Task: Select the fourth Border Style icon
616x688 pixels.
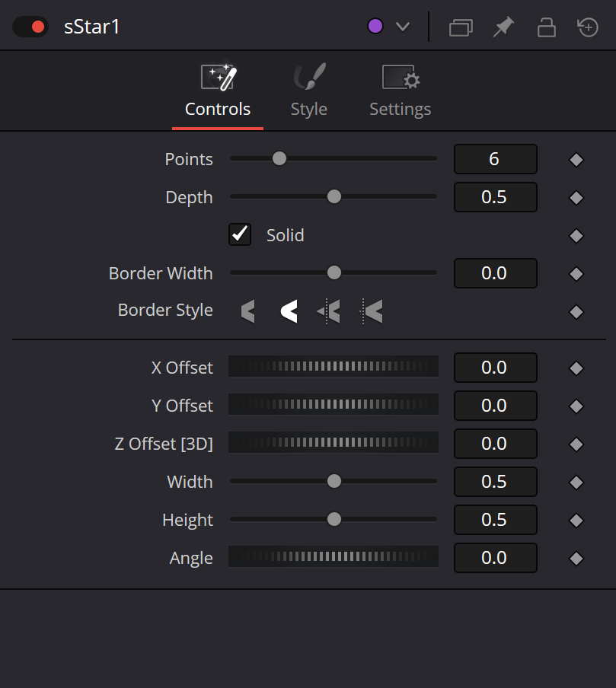Action: click(x=371, y=311)
